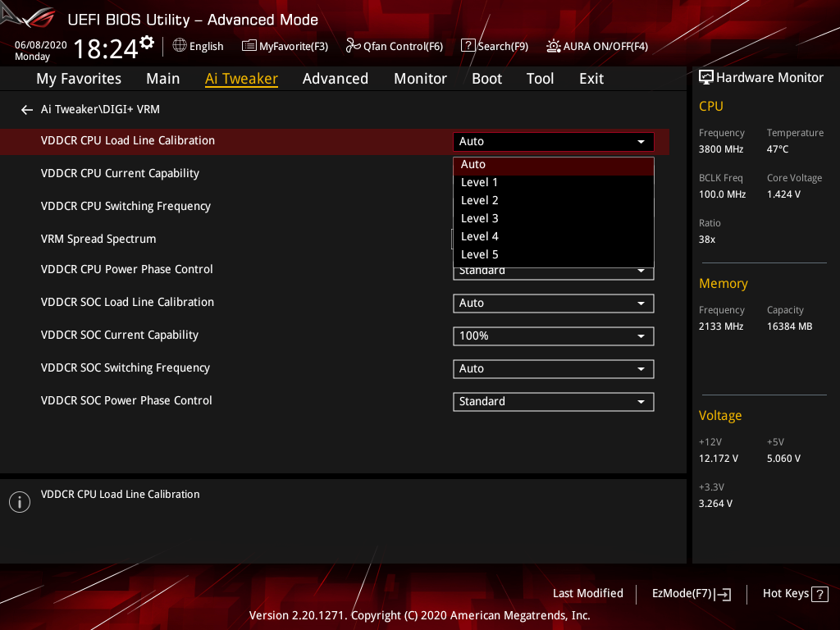Screen dimensions: 840x630
Task: Select VRM Spread Spectrum row
Action: coord(98,239)
